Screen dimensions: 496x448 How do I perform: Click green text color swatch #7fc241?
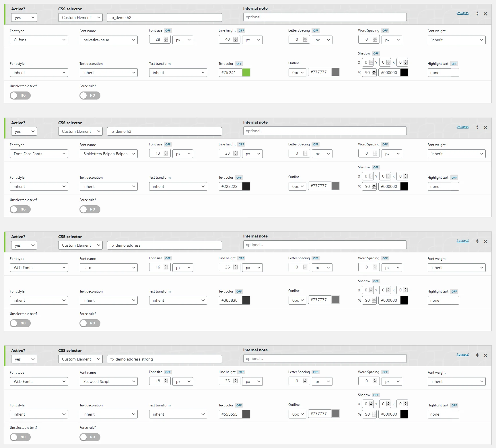tap(246, 73)
